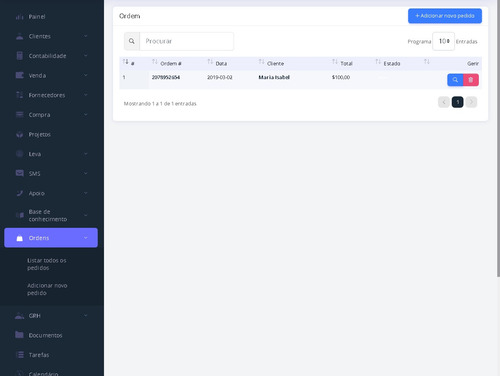The width and height of the screenshot is (500, 376).
Task: Sort the Ordem # column
Action: 155,62
